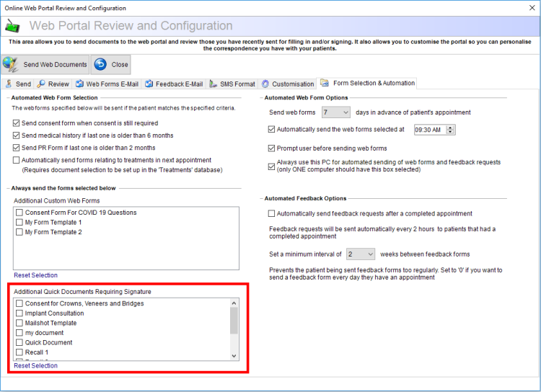This screenshot has width=541, height=392.
Task: Switch to the Send tab
Action: coord(18,84)
